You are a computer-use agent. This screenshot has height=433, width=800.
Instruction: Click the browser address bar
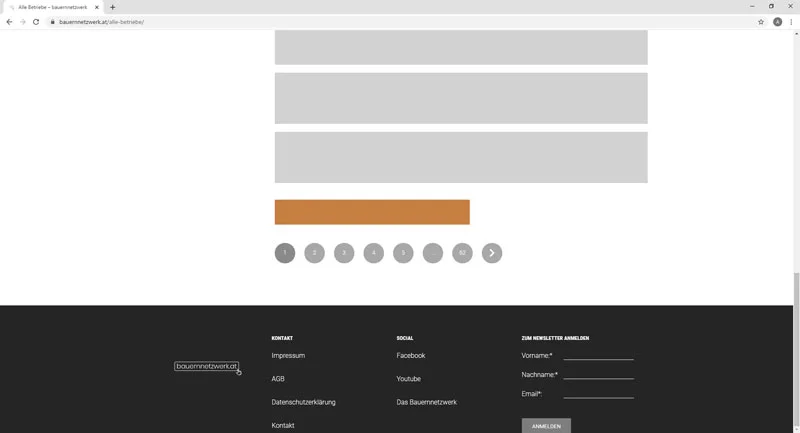pyautogui.click(x=400, y=22)
